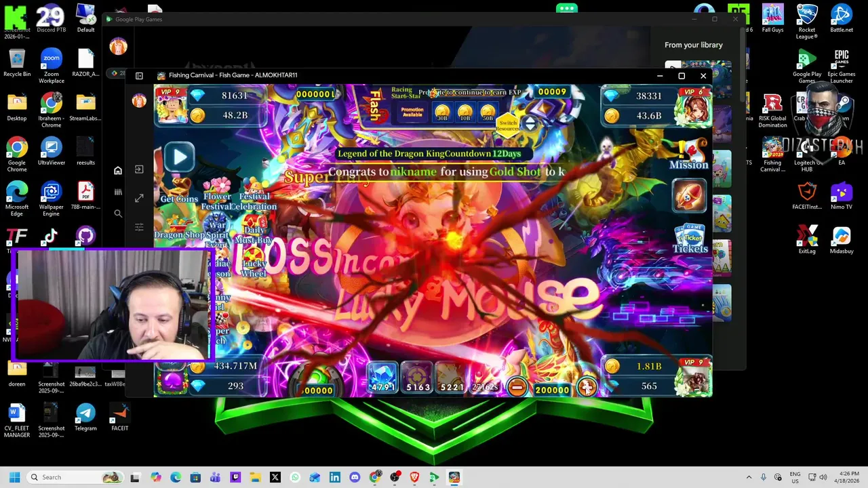868x488 pixels.
Task: Click the Promotion Available button
Action: pos(412,112)
